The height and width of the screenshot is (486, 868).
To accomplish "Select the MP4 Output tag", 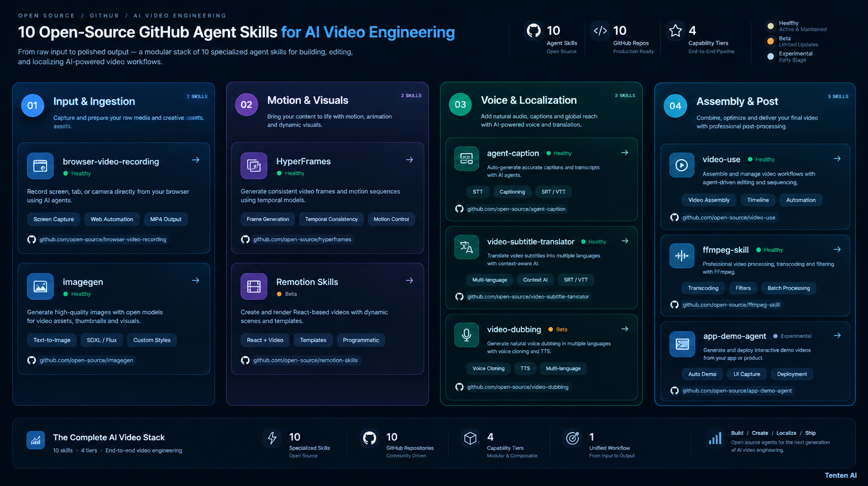I will point(165,219).
